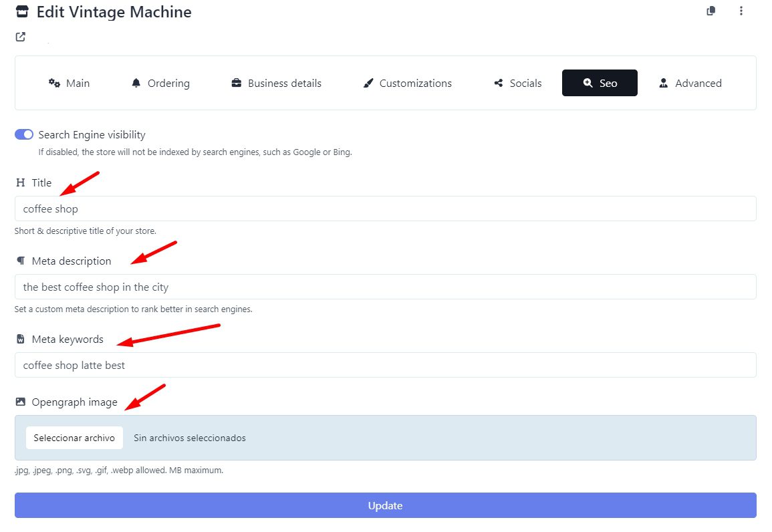Click the image icon beside Opengraph image
The height and width of the screenshot is (532, 772).
[x=21, y=402]
